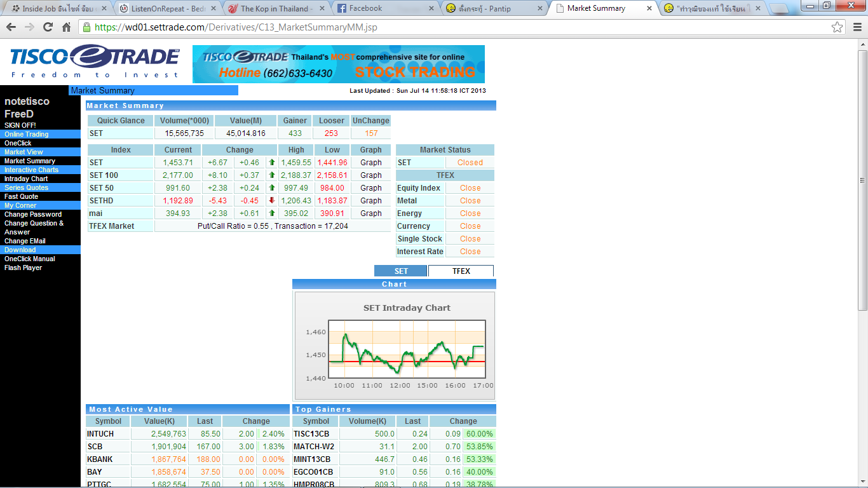Open the Graph link in the mai row

pos(371,213)
